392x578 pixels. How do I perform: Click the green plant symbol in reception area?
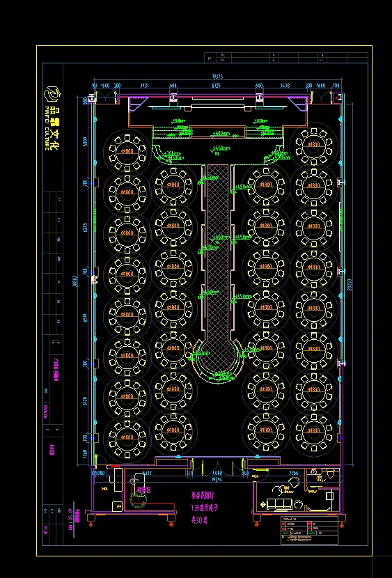(138, 499)
